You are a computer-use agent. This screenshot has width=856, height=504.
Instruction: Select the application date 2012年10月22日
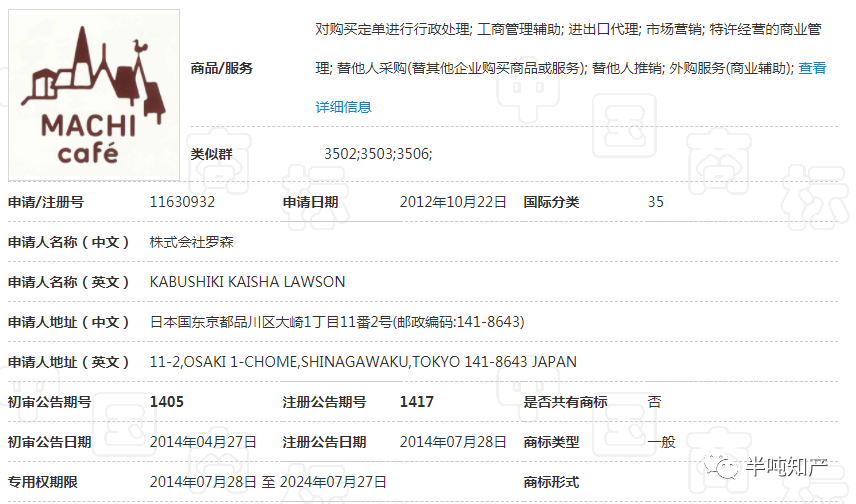[453, 202]
